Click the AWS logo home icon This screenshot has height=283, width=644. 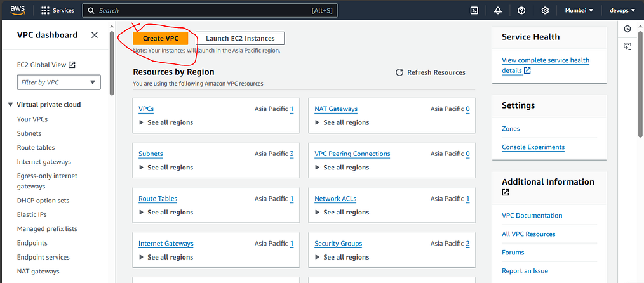[18, 10]
